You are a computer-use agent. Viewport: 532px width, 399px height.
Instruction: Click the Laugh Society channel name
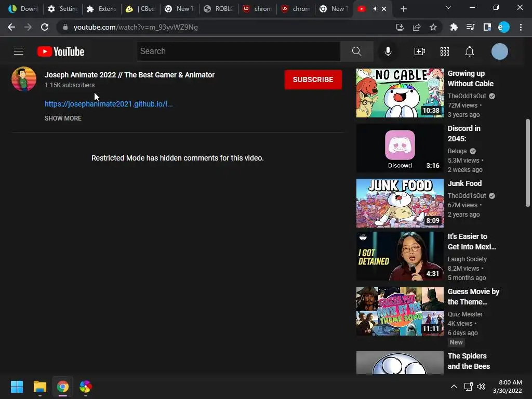(467, 259)
